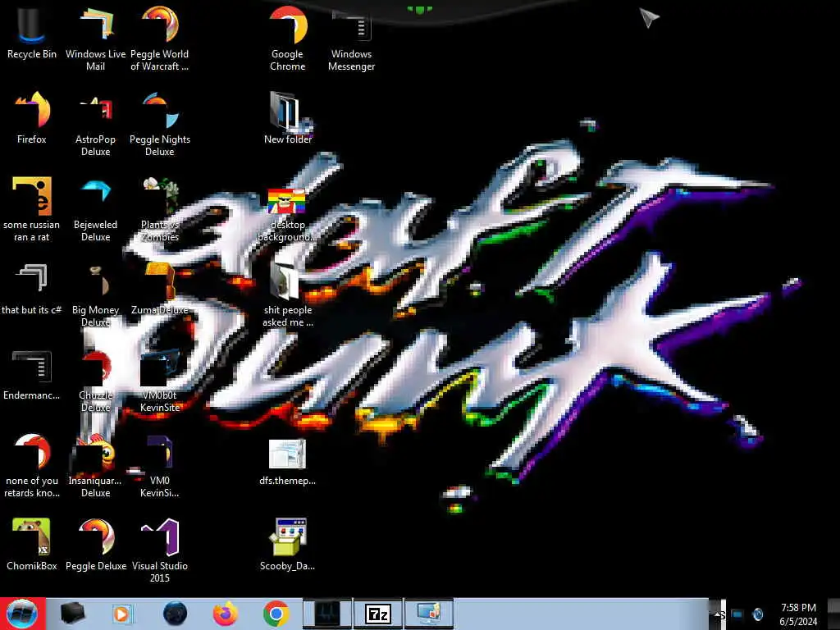
Task: Open the Recycle Bin desktop icon
Action: (x=32, y=34)
